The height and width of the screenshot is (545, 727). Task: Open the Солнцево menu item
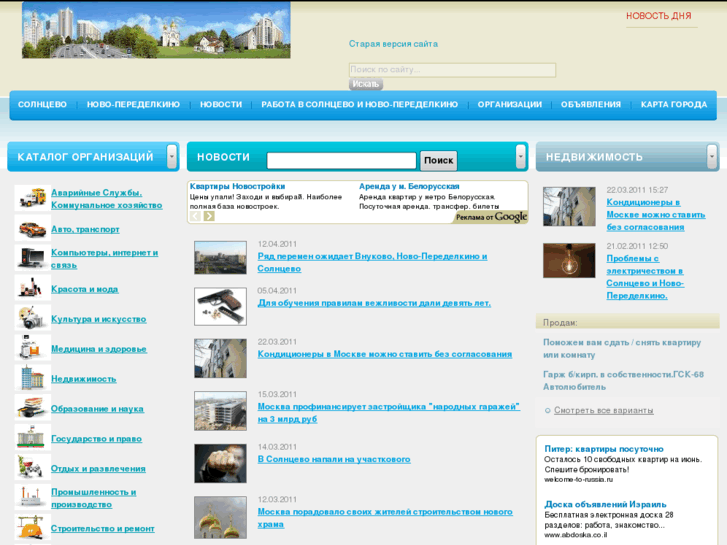42,105
